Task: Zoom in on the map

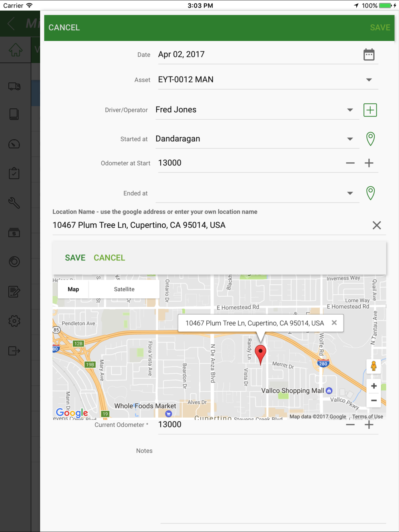Action: [x=374, y=386]
